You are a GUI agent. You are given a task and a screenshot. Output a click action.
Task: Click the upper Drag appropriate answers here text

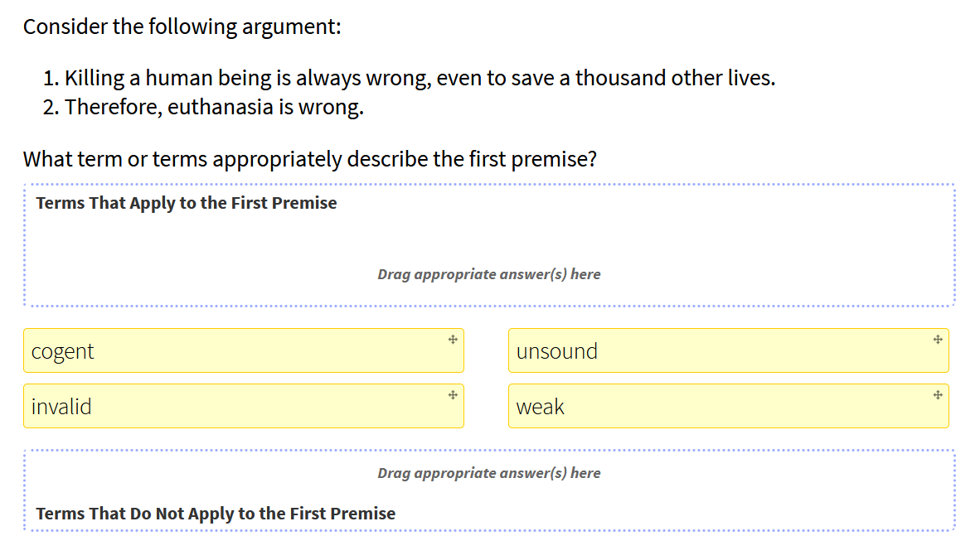[489, 273]
